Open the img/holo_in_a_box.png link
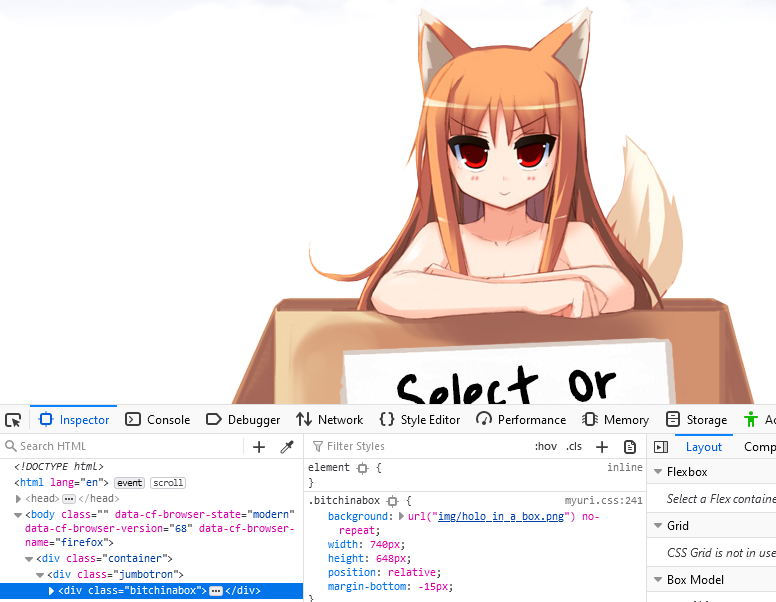 500,516
